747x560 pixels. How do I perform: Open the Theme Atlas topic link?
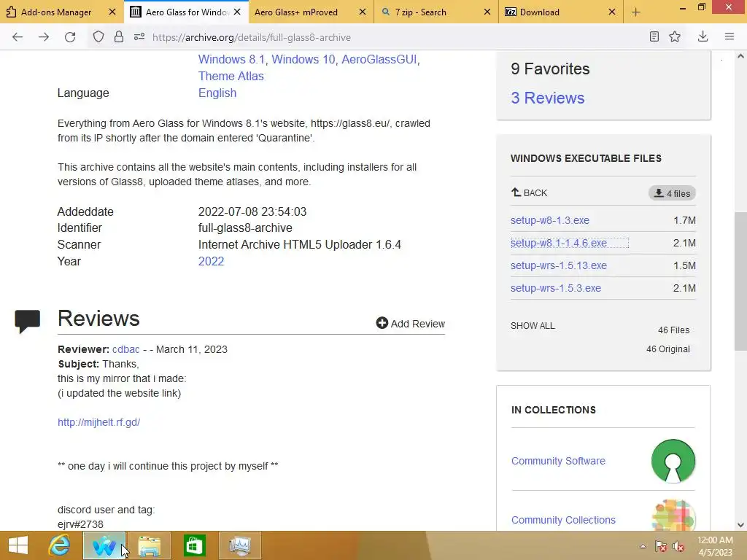coord(231,76)
